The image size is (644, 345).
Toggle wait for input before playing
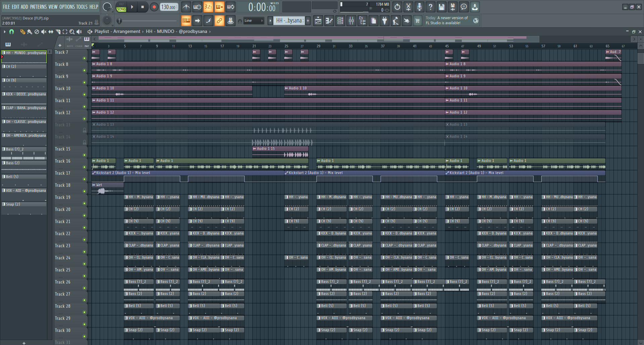[197, 7]
